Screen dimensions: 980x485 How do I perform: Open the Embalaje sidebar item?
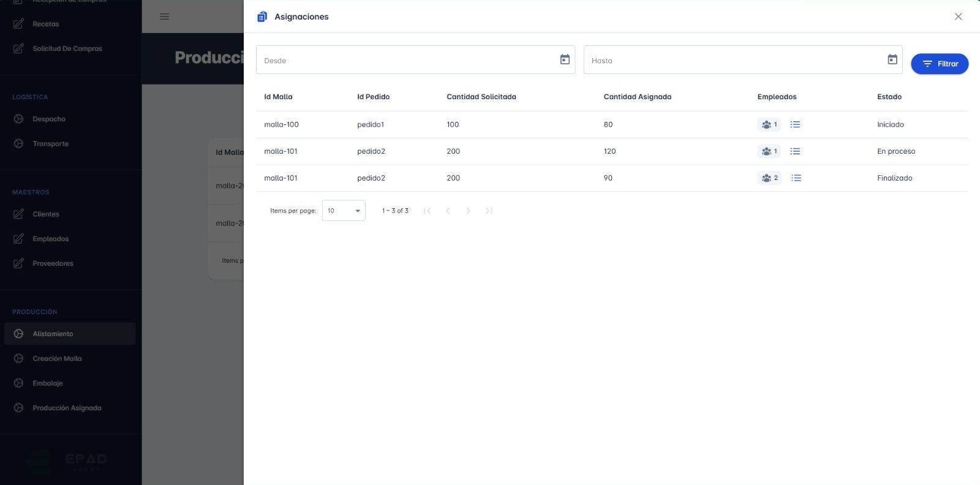(x=48, y=383)
